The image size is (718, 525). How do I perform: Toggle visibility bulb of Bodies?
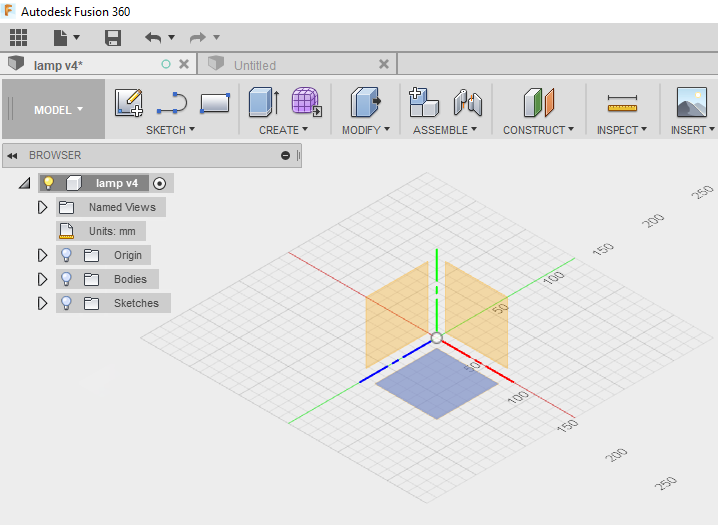(x=66, y=279)
